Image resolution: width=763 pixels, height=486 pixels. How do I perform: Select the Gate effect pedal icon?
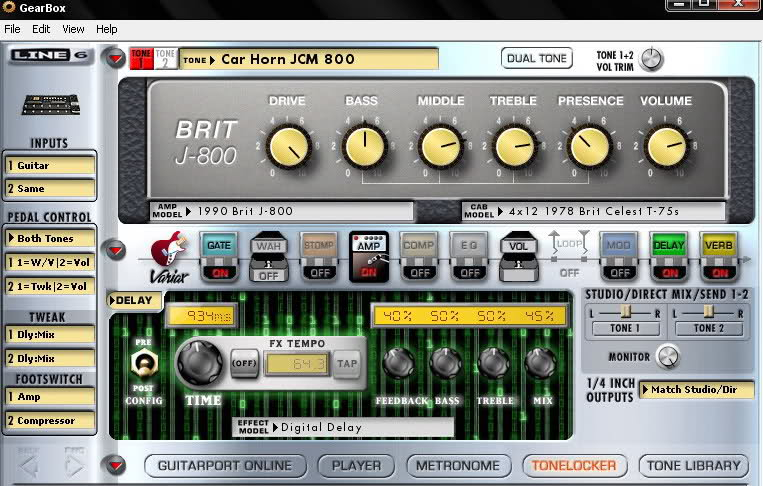point(217,246)
